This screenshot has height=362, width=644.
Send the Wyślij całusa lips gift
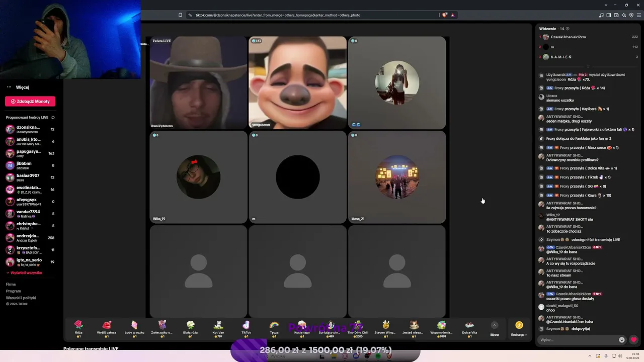(x=107, y=328)
